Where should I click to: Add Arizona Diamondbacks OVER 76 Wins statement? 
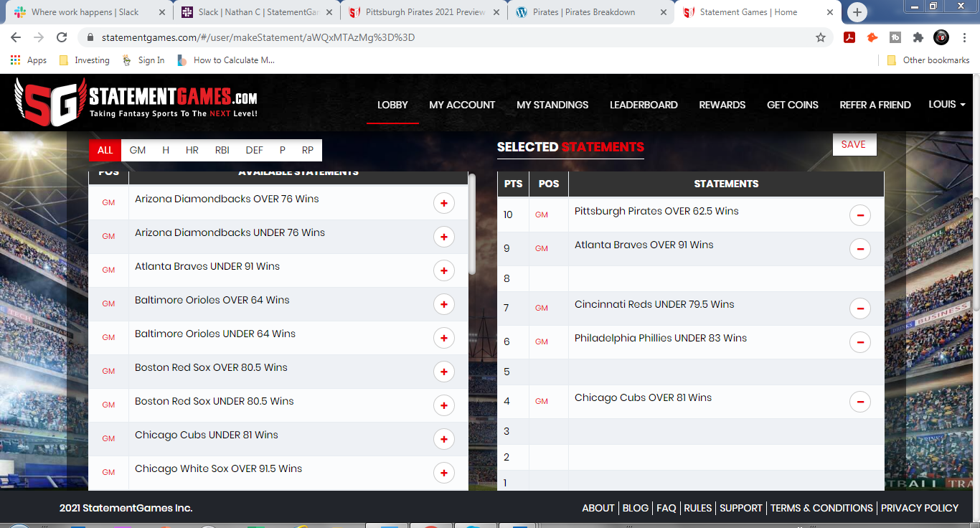(x=444, y=203)
